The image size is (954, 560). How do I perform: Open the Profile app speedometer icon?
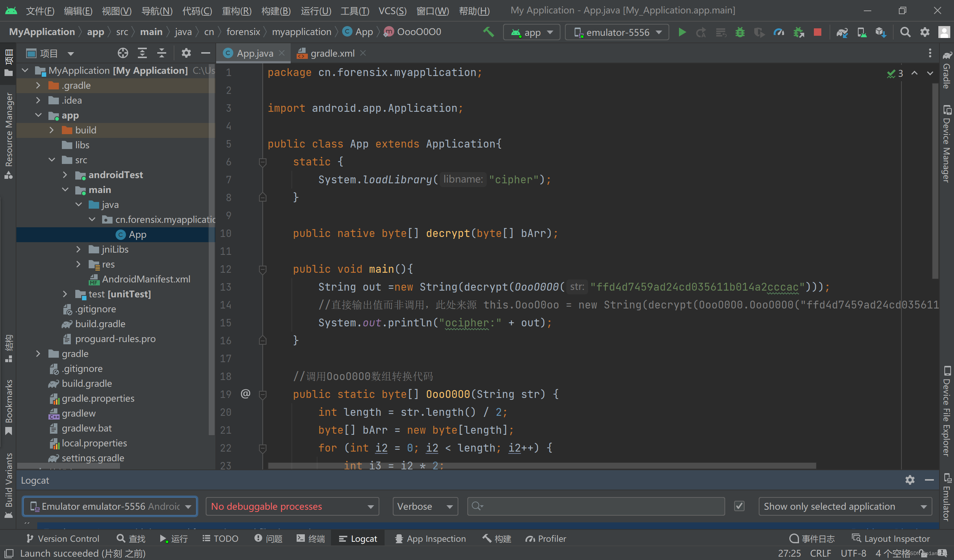tap(779, 32)
